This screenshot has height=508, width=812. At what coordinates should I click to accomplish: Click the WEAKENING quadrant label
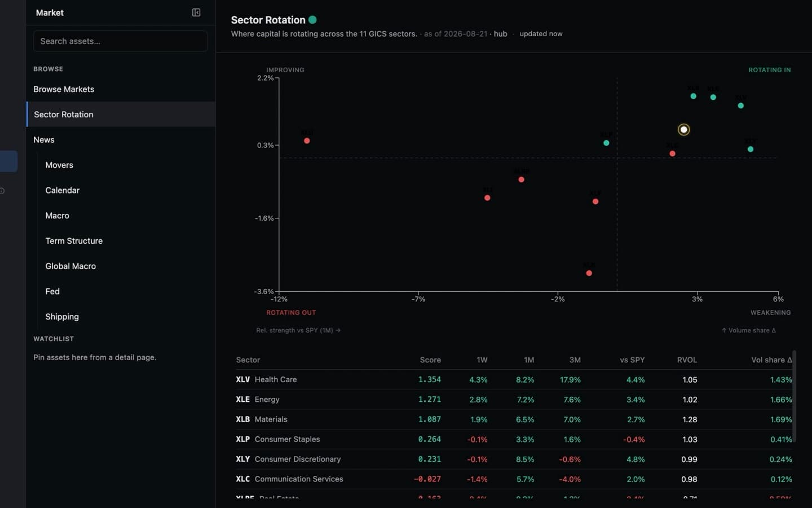tap(770, 312)
